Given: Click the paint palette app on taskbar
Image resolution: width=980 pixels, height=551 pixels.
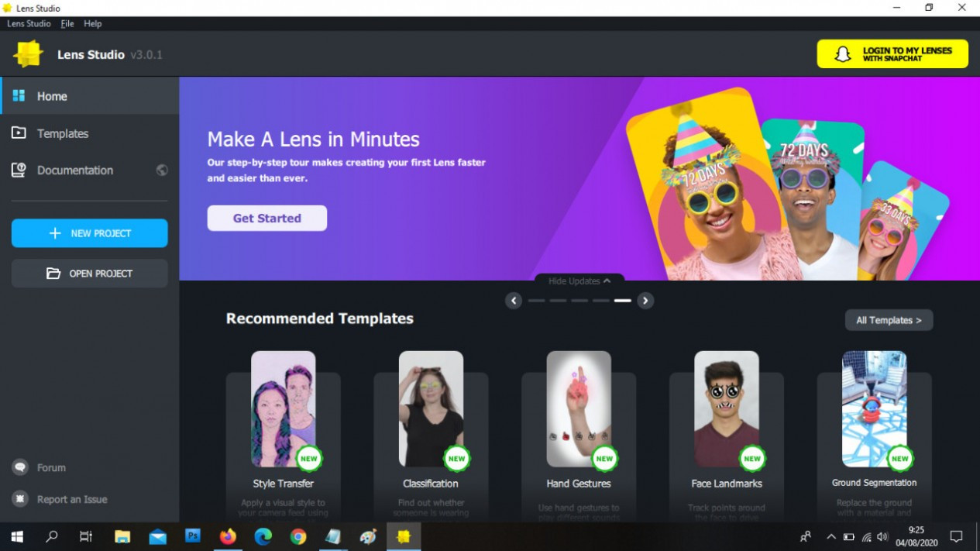Looking at the screenshot, I should point(369,536).
